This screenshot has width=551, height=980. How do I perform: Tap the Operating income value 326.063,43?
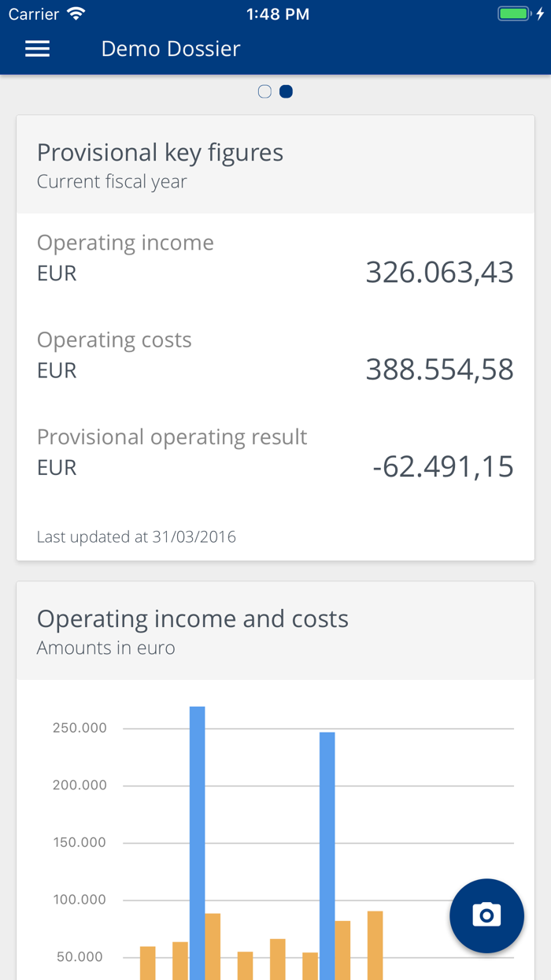click(x=439, y=273)
